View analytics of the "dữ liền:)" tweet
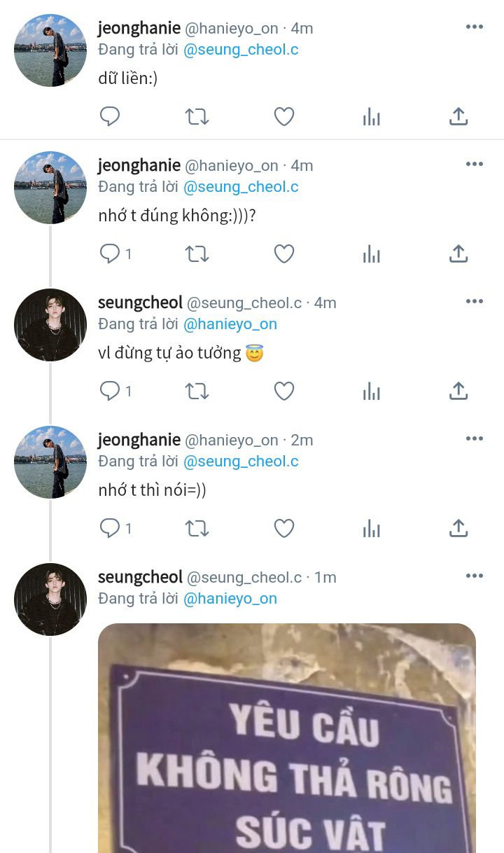Image resolution: width=504 pixels, height=853 pixels. click(x=371, y=116)
